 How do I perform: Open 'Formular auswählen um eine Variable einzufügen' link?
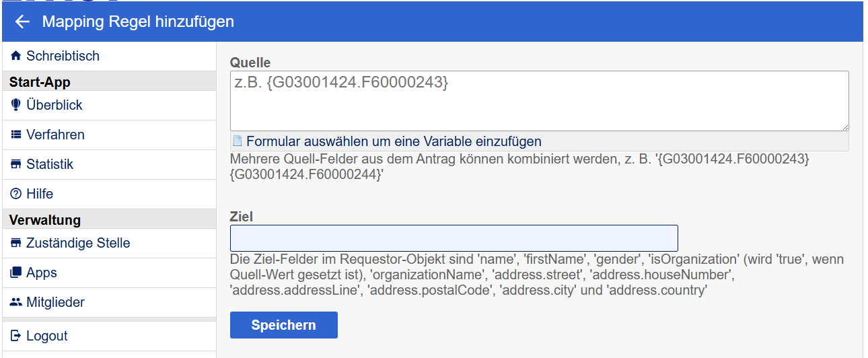pyautogui.click(x=394, y=141)
